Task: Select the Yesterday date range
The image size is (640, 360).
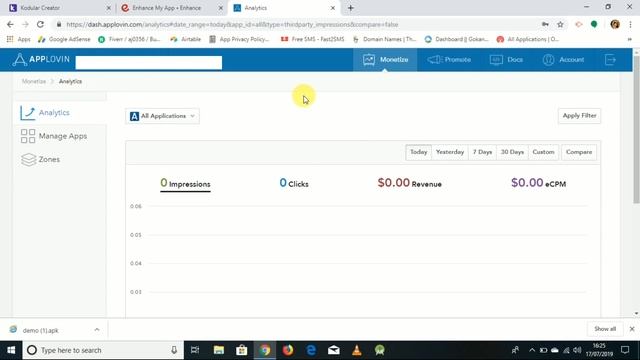Action: tap(450, 152)
